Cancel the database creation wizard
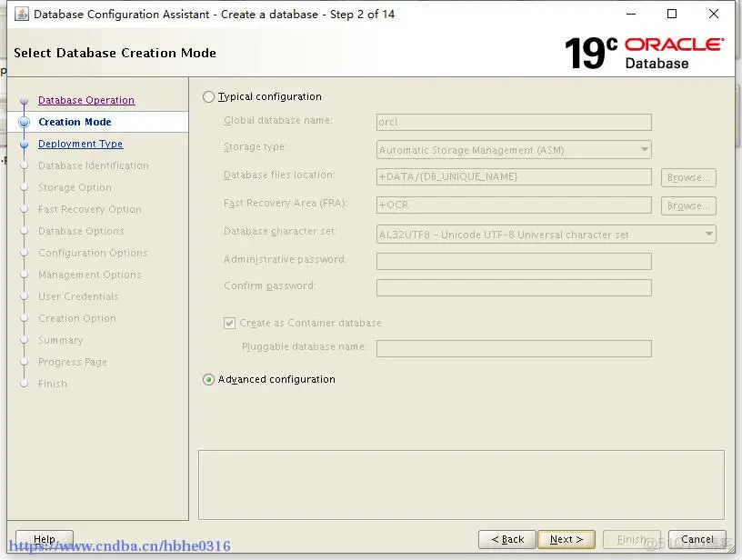This screenshot has height=560, width=742. (697, 539)
